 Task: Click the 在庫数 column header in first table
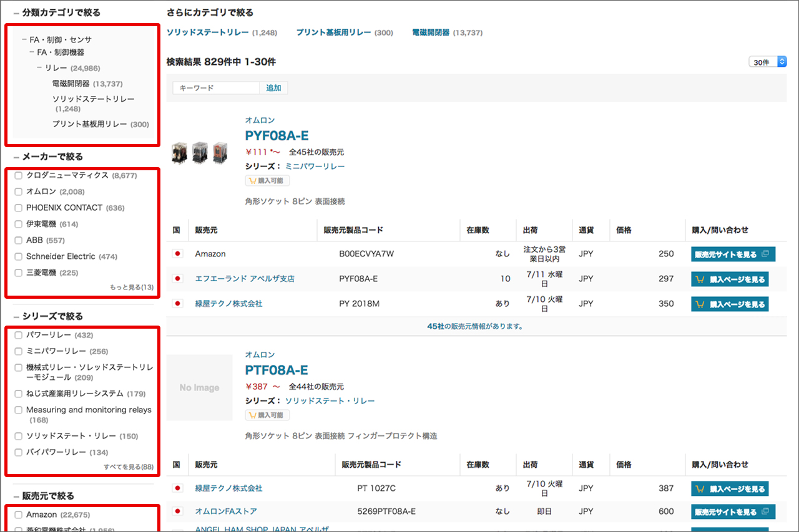click(x=478, y=230)
